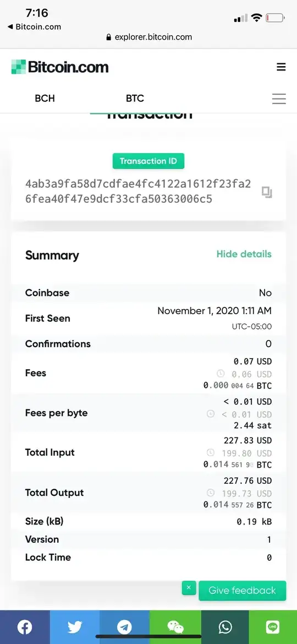The width and height of the screenshot is (297, 644).
Task: Share on Facebook
Action: pyautogui.click(x=25, y=627)
